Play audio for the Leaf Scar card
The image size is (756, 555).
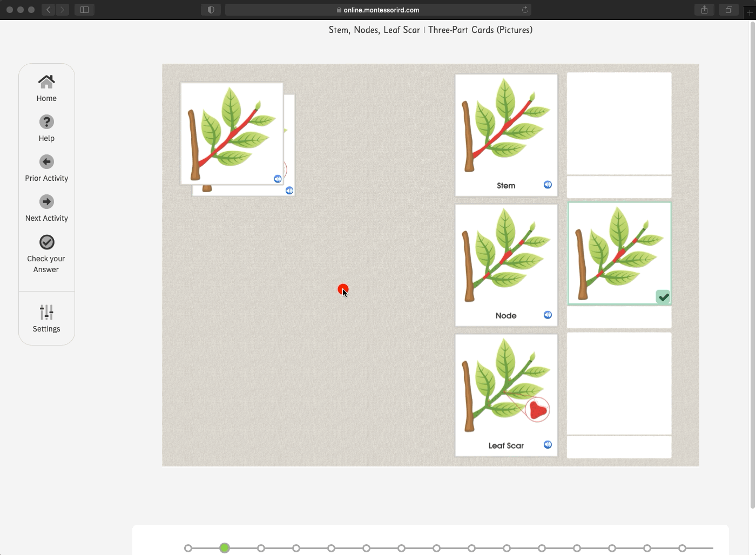(548, 444)
